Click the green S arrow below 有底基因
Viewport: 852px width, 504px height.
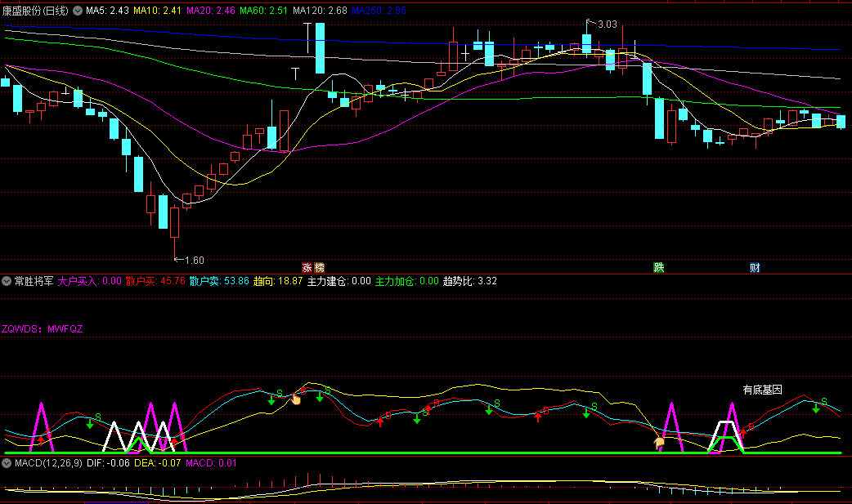(816, 408)
